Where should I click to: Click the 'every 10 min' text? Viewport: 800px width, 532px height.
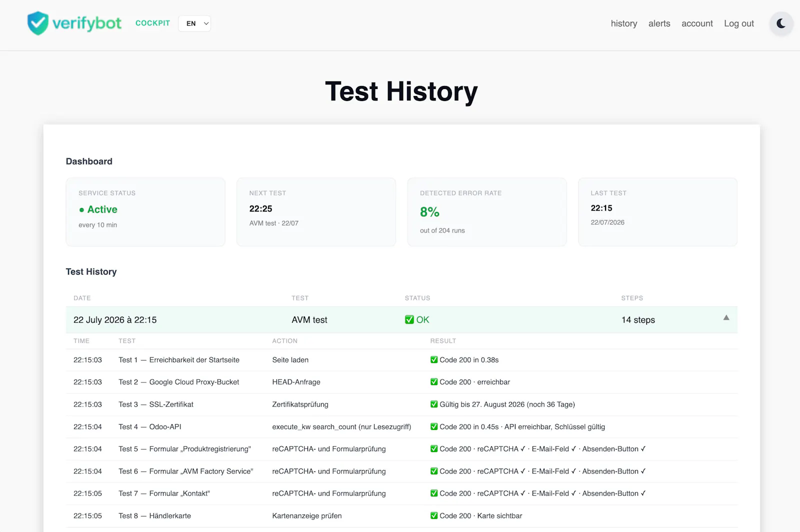(97, 225)
